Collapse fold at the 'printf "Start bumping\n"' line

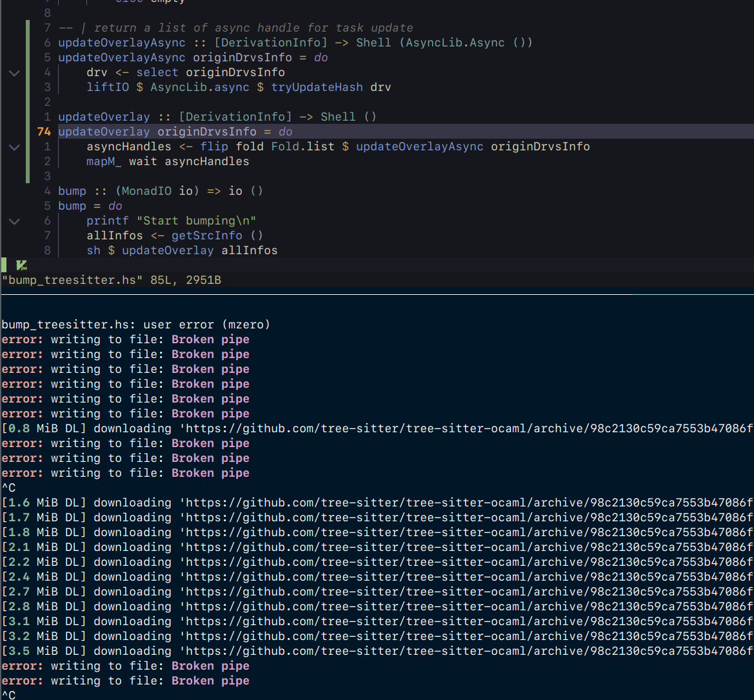click(14, 221)
